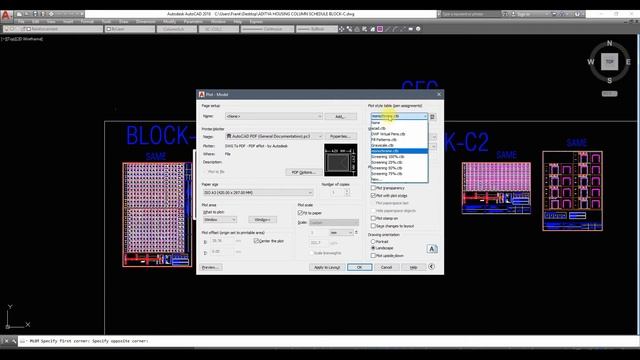Open the Edit menu
The image size is (640, 360).
[x=36, y=22]
